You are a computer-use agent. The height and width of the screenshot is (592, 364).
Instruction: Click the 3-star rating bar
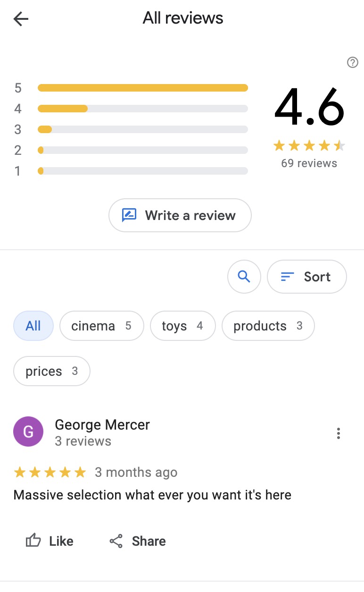(143, 129)
